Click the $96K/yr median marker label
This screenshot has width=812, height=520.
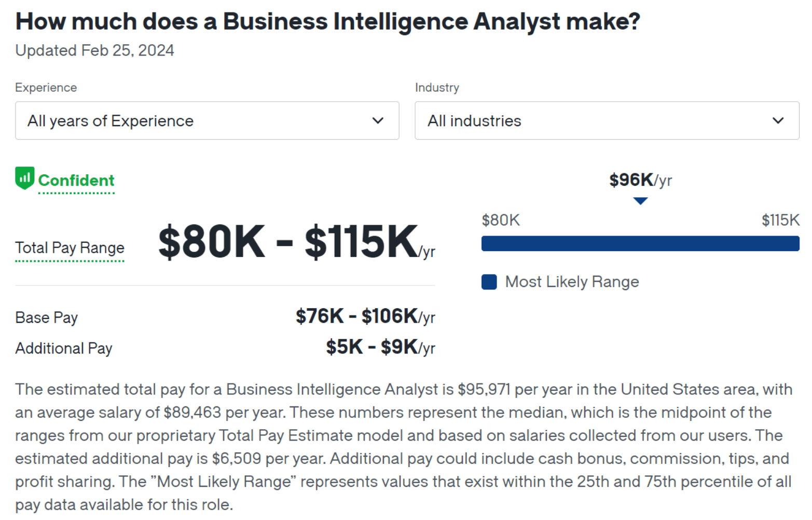pyautogui.click(x=640, y=180)
